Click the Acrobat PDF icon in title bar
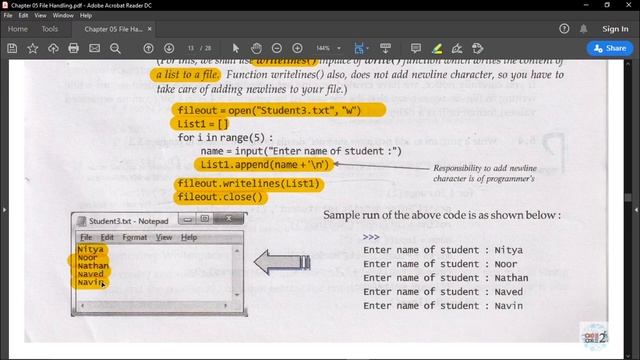This screenshot has height=360, width=640. pyautogui.click(x=5, y=5)
